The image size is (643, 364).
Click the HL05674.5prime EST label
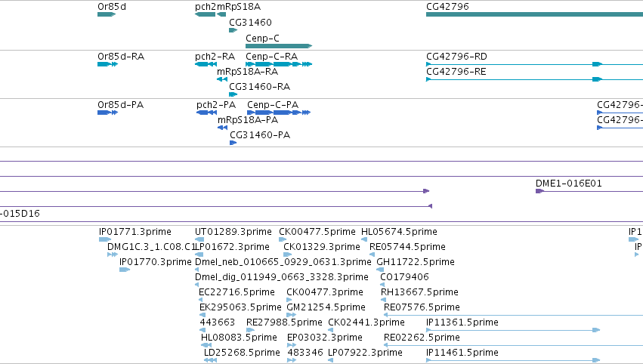click(x=399, y=232)
